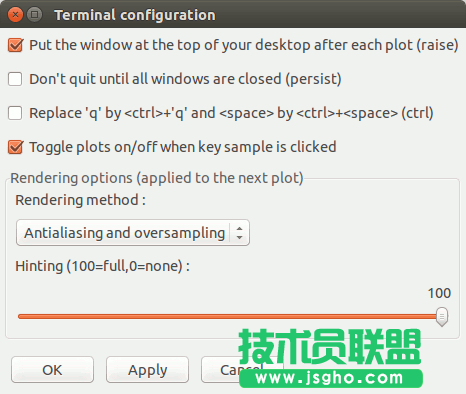Click the 'Replace q by ctrl+q' label
Viewport: 466px width, 394px height.
click(x=231, y=113)
